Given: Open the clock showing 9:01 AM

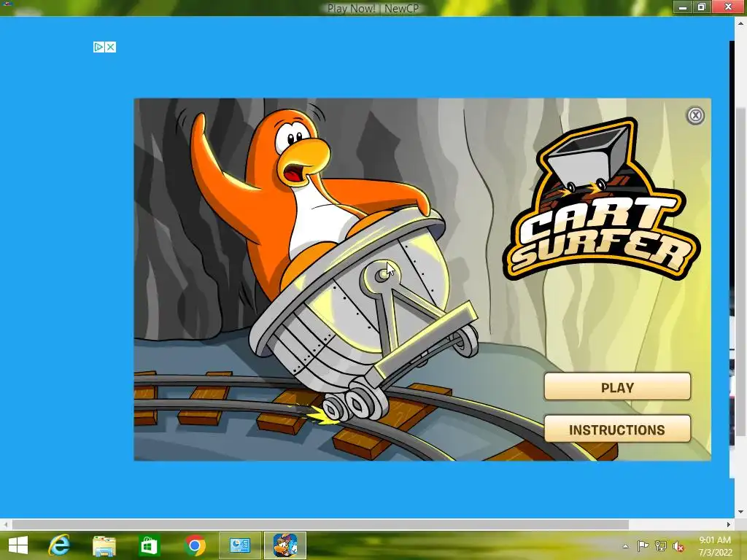Looking at the screenshot, I should [715, 545].
